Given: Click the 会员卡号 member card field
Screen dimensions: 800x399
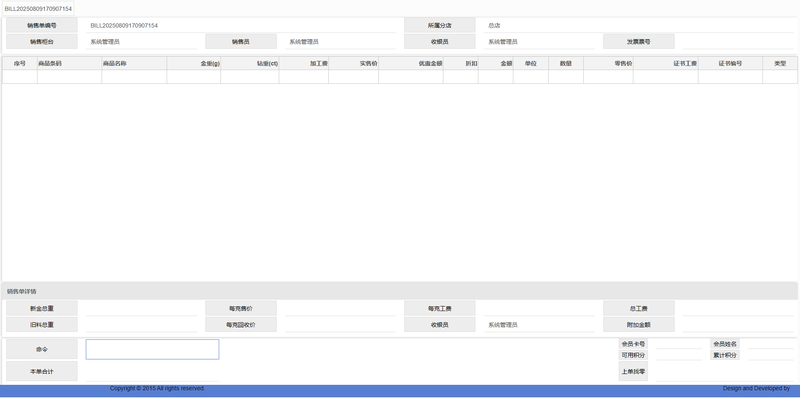Looking at the screenshot, I should click(679, 344).
